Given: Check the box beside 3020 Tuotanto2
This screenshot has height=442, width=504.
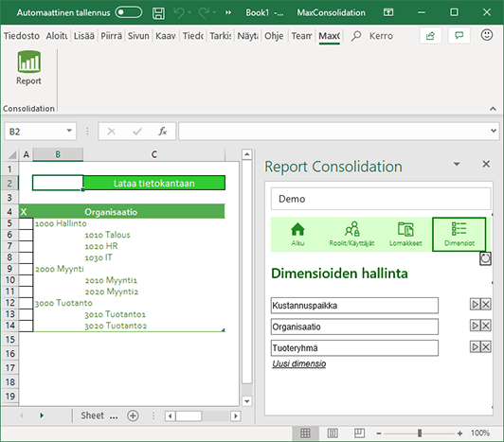Looking at the screenshot, I should point(26,326).
